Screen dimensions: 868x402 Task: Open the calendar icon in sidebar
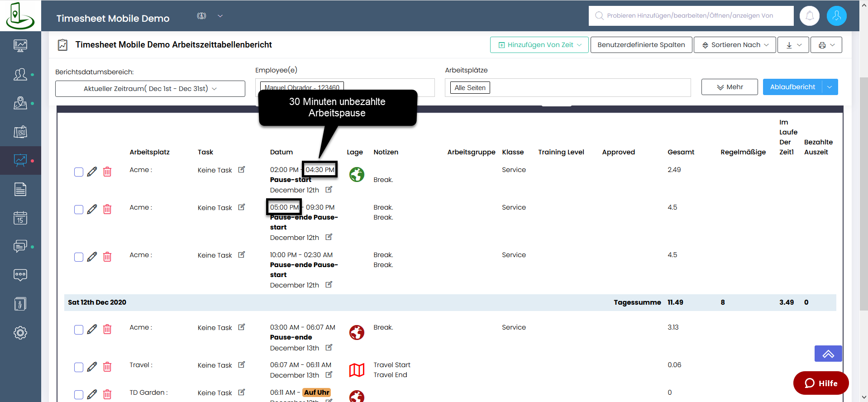pyautogui.click(x=20, y=218)
